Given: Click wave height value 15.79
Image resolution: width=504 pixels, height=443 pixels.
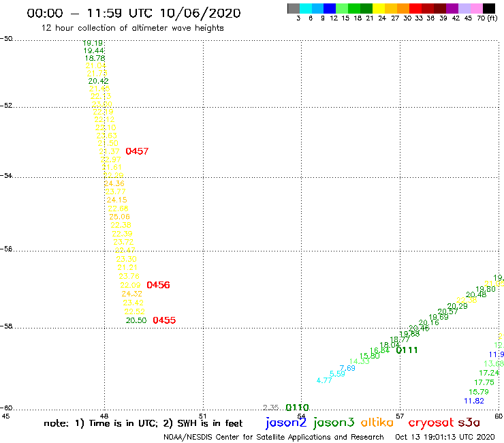Looking at the screenshot, I should 479,392.
